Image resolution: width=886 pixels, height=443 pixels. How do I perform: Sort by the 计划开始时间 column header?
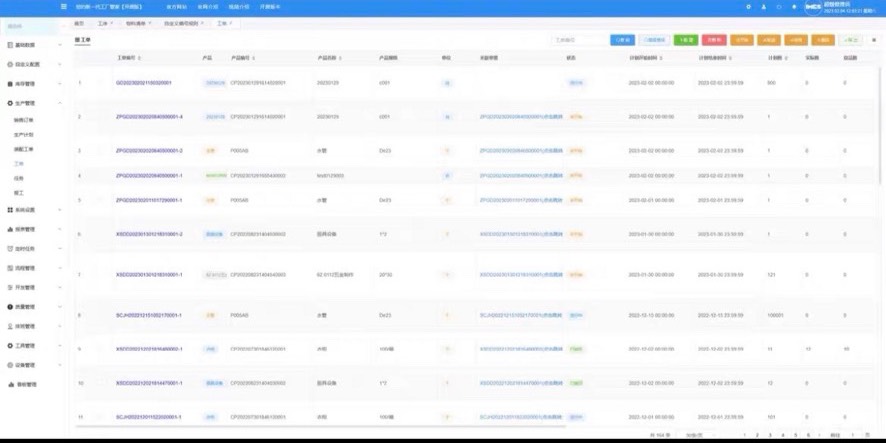tap(650, 58)
